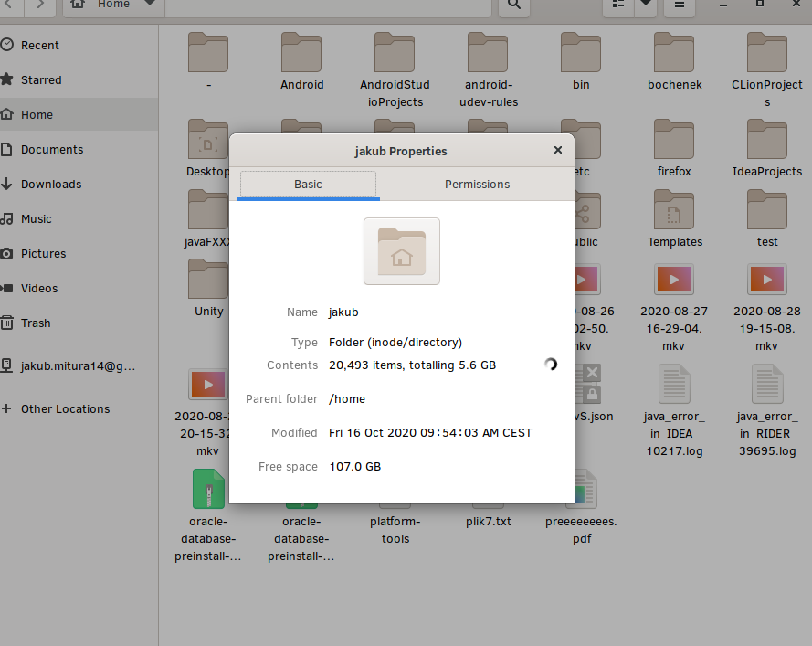Open Pictures in the sidebar
Screen dimensions: 812x646
pyautogui.click(x=79, y=253)
